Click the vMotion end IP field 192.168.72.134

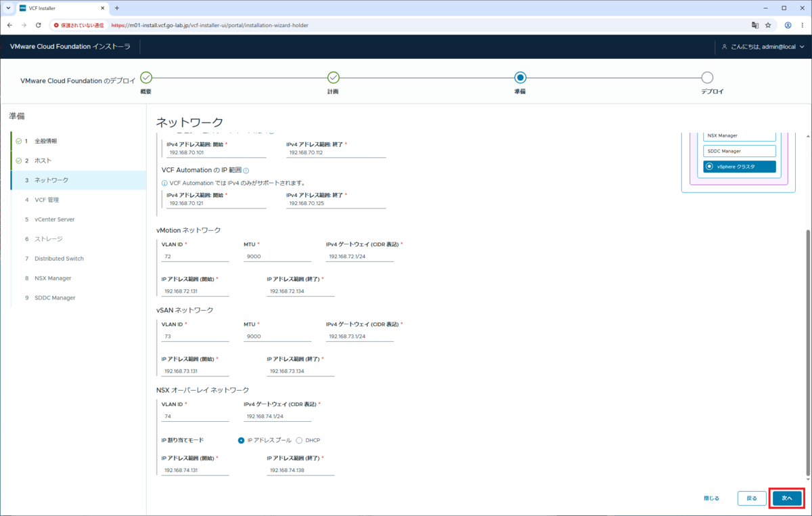click(x=300, y=291)
